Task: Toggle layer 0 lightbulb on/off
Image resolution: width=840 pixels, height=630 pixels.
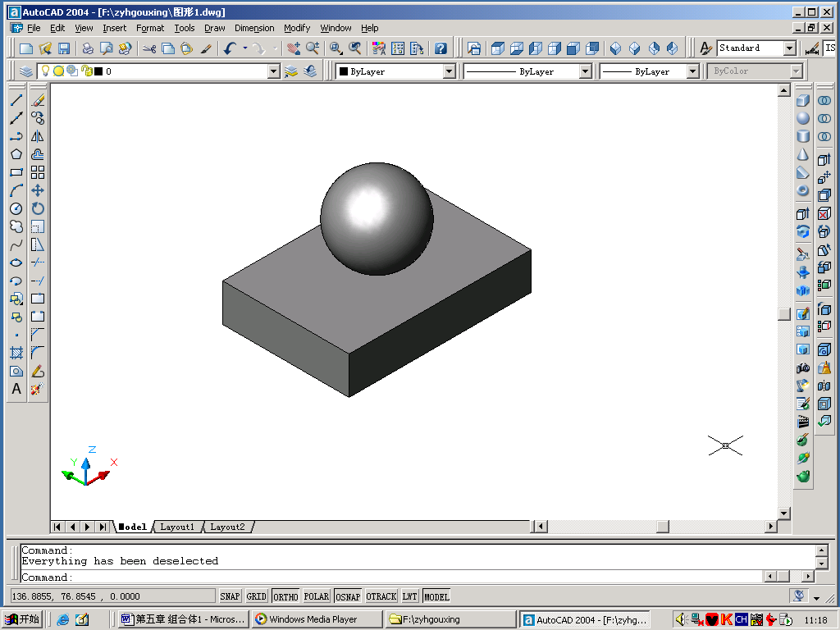Action: (x=46, y=71)
